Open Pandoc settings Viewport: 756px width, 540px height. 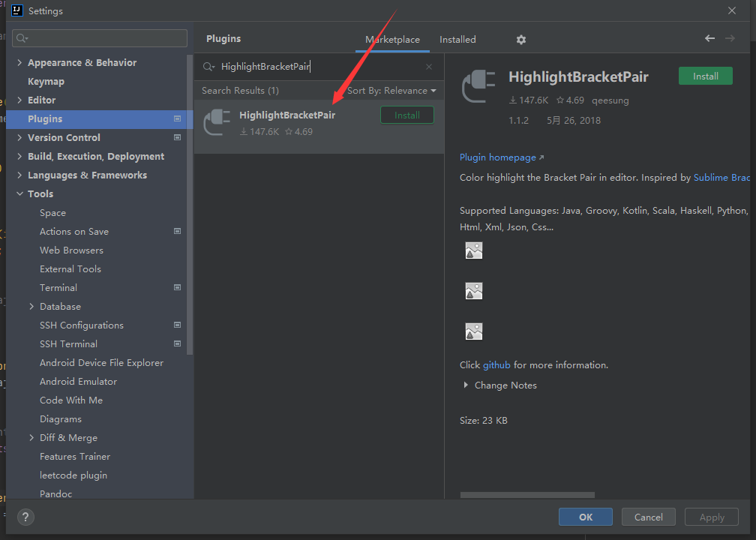click(x=56, y=493)
